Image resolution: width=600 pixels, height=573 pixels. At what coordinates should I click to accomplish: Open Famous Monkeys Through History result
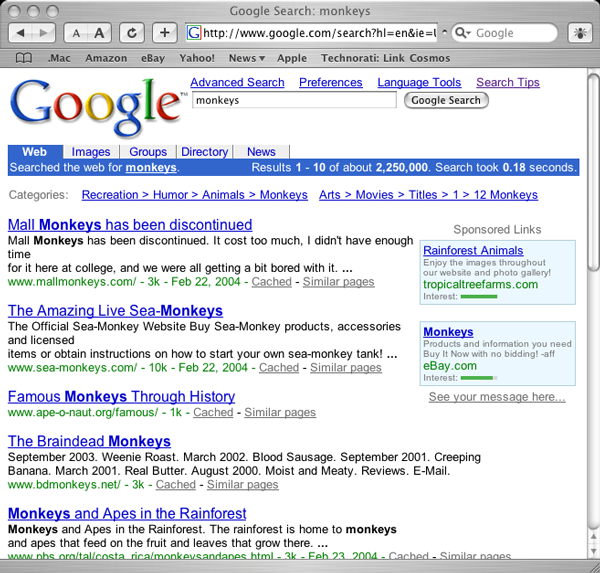click(x=121, y=397)
